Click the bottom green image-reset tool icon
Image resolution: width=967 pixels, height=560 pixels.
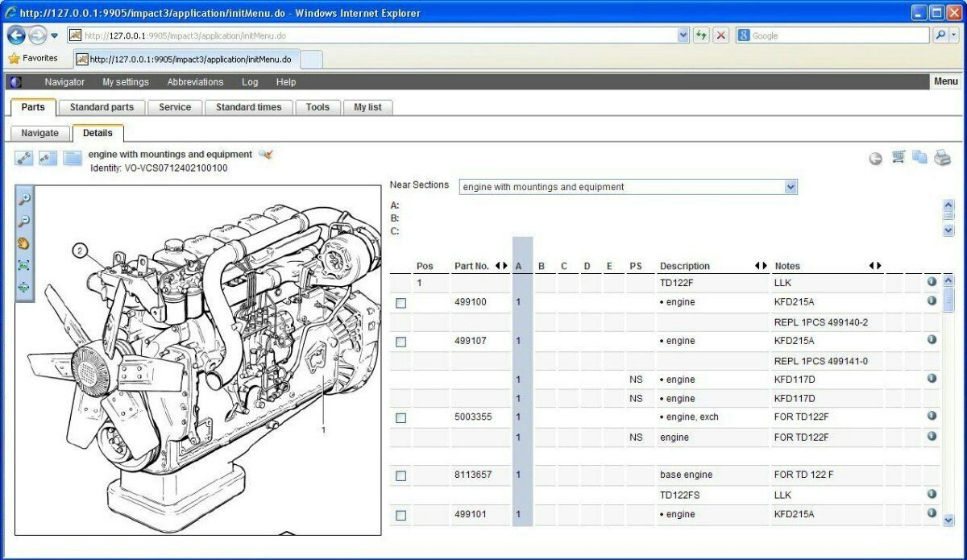pyautogui.click(x=24, y=286)
